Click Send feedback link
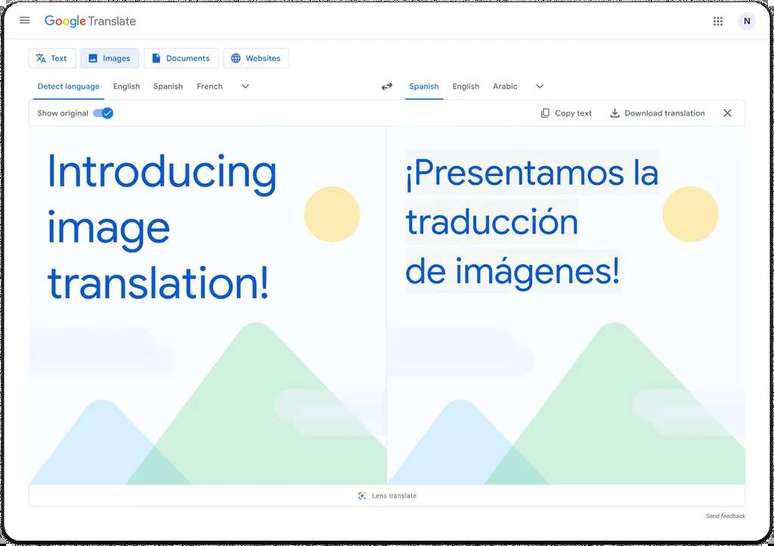 pos(725,516)
